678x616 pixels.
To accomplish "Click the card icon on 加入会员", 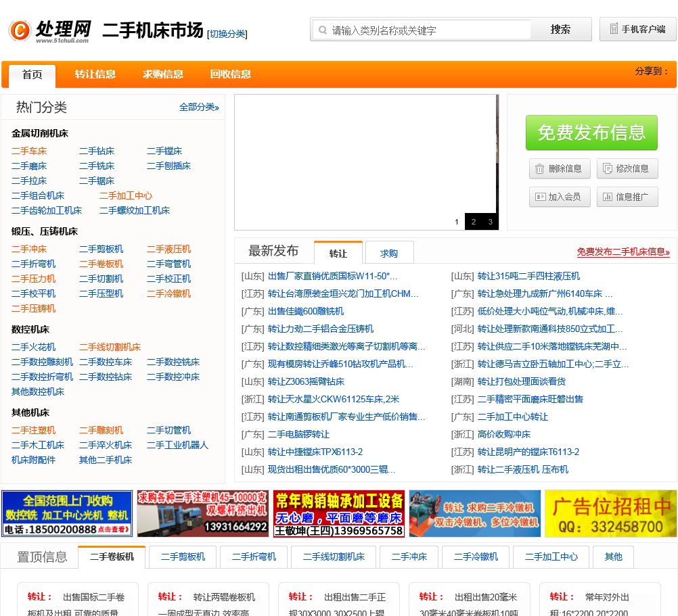I will point(540,197).
